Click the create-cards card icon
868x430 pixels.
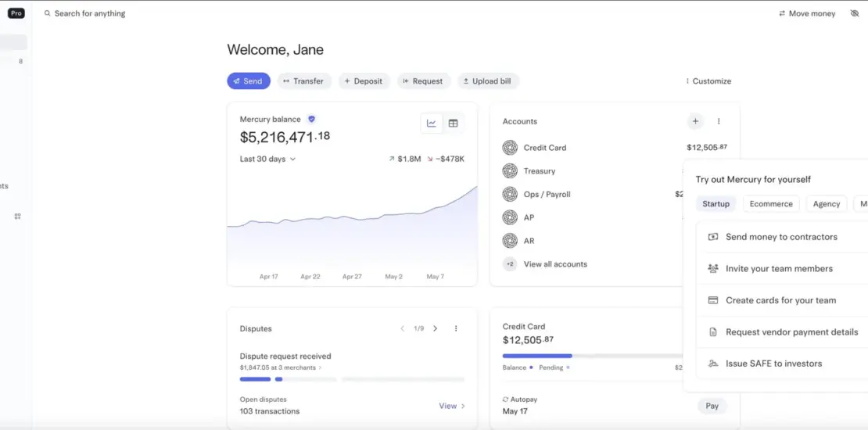click(713, 300)
